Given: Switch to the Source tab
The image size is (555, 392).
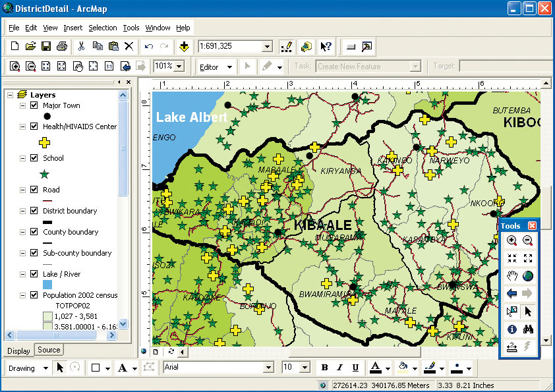Looking at the screenshot, I should click(49, 350).
